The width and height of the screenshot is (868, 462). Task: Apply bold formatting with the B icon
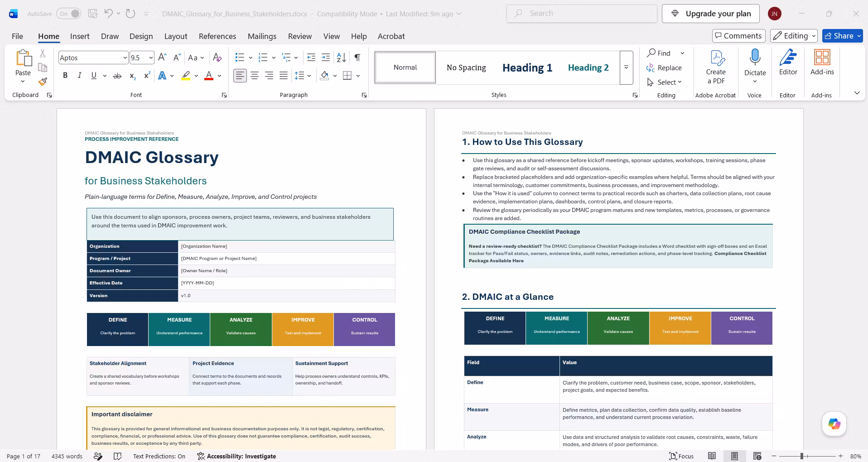click(65, 76)
